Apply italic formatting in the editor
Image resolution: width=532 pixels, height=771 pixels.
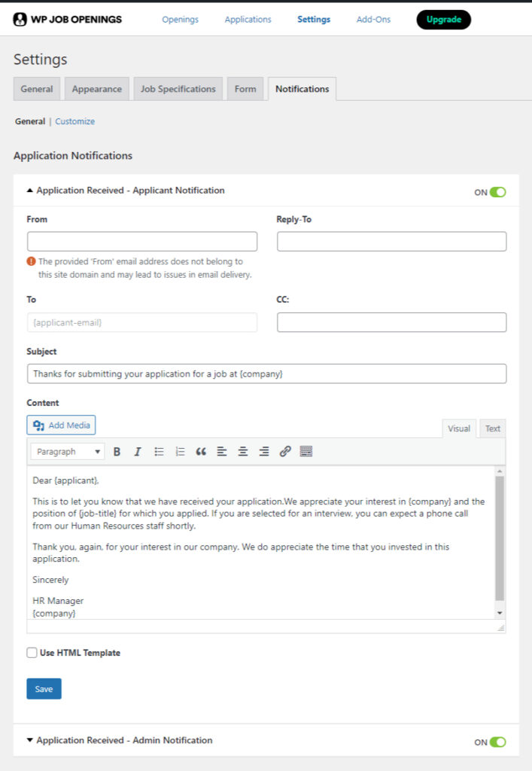click(x=138, y=452)
